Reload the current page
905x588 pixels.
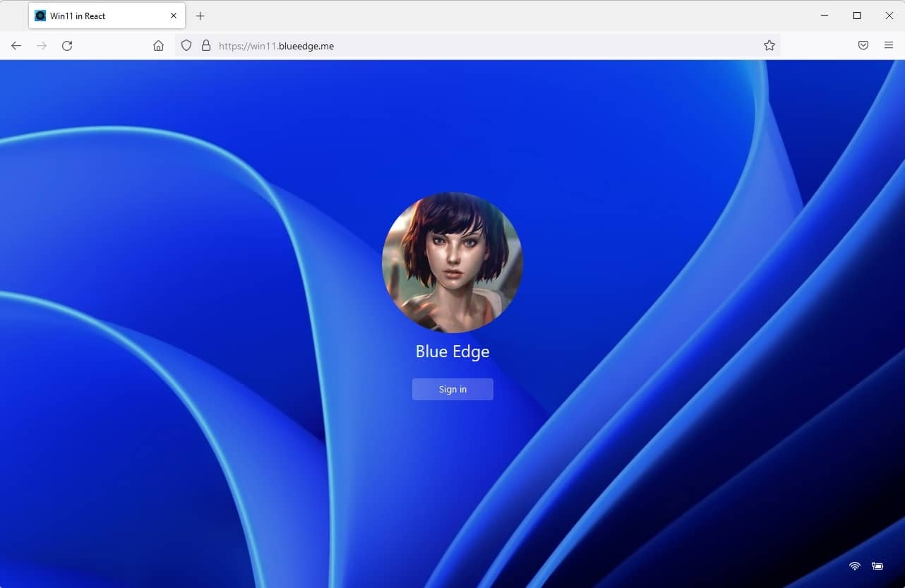click(x=67, y=45)
